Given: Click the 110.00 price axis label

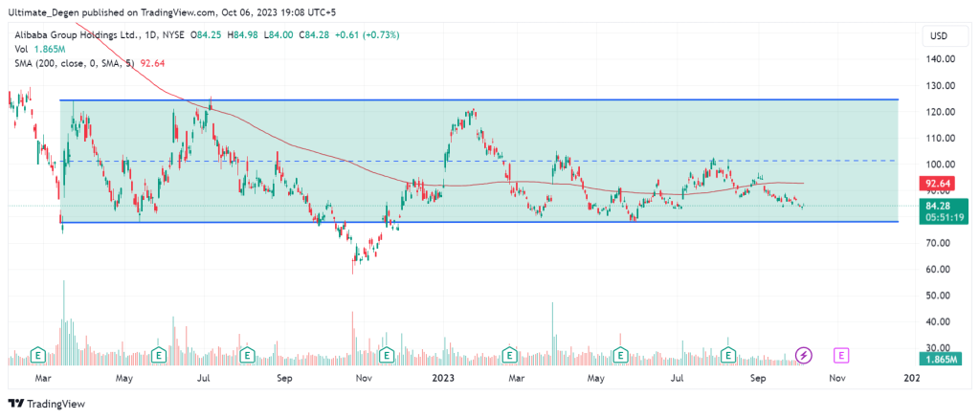Looking at the screenshot, I should click(x=939, y=138).
